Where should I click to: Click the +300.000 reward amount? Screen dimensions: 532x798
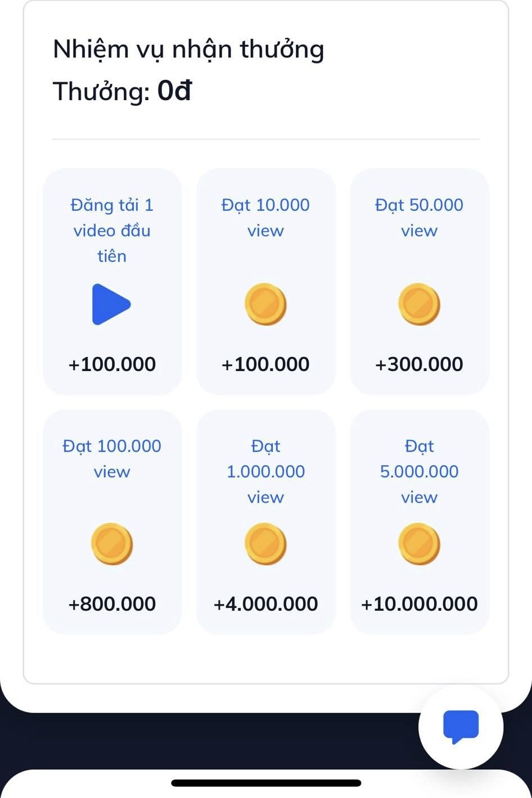click(x=419, y=364)
